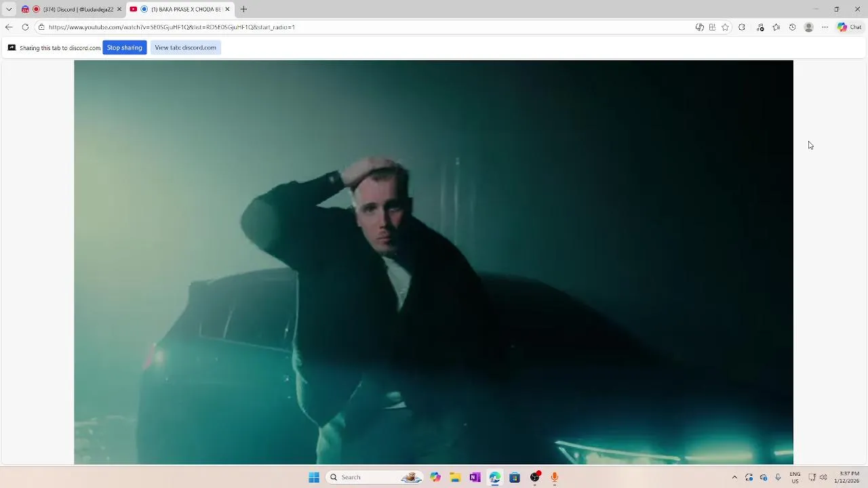The image size is (868, 488).
Task: Open the orange microphone app in taskbar
Action: pyautogui.click(x=555, y=477)
